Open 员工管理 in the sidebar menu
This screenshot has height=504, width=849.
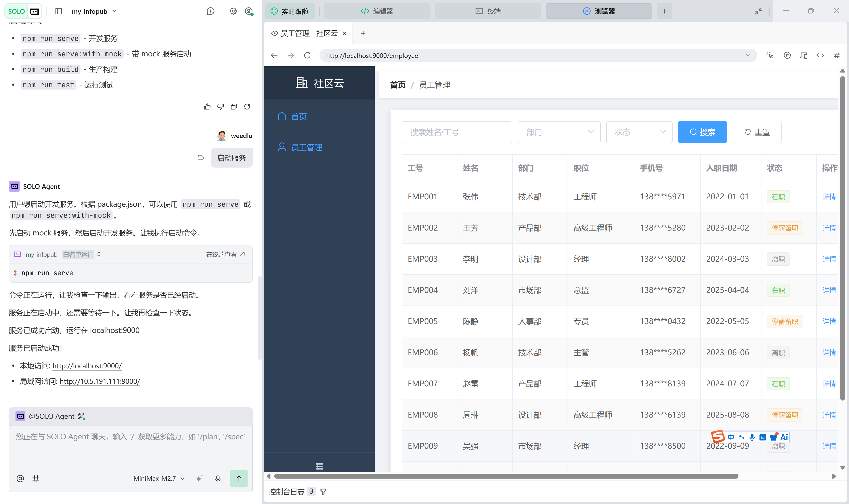[x=319, y=147]
